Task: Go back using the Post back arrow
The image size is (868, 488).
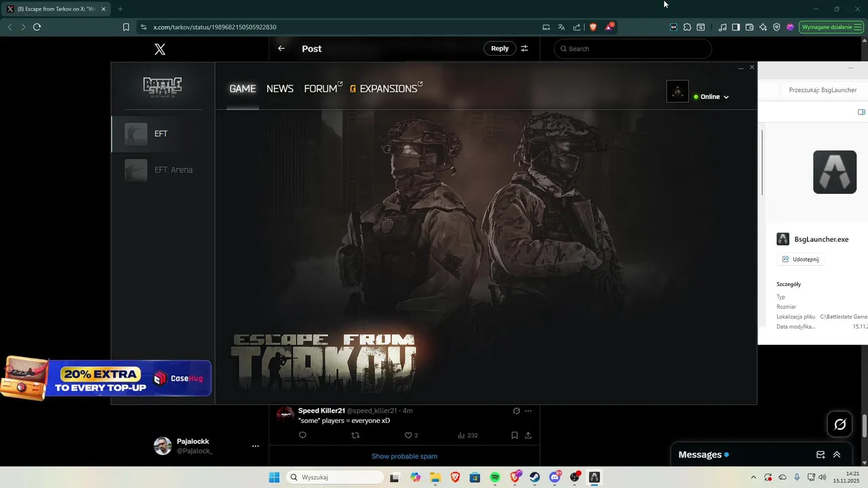Action: coord(281,49)
